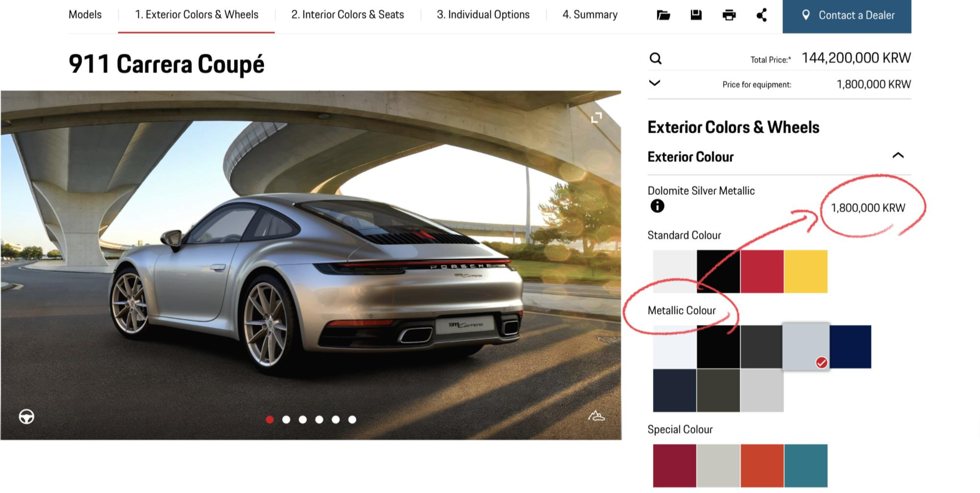
Task: Share the configuration
Action: (761, 15)
